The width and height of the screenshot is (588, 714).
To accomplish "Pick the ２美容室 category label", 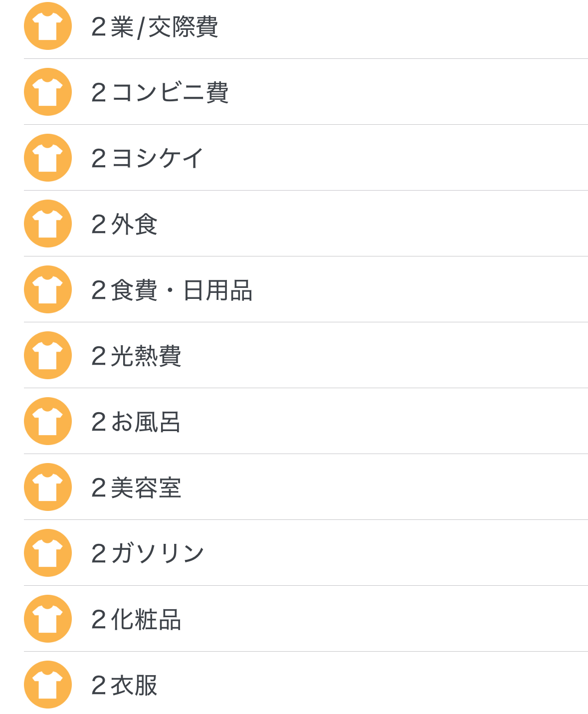I will [136, 488].
